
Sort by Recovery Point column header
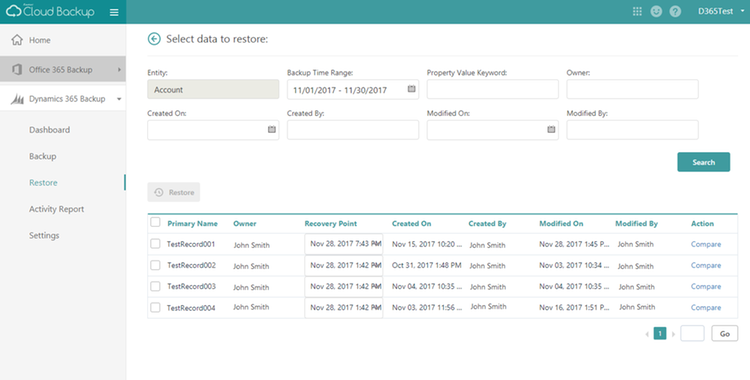(331, 224)
